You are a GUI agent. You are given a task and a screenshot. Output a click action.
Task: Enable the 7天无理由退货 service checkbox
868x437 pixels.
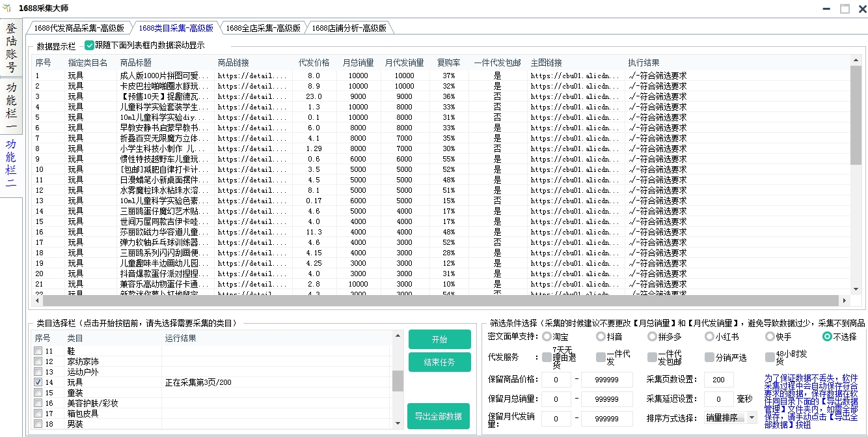pos(547,357)
